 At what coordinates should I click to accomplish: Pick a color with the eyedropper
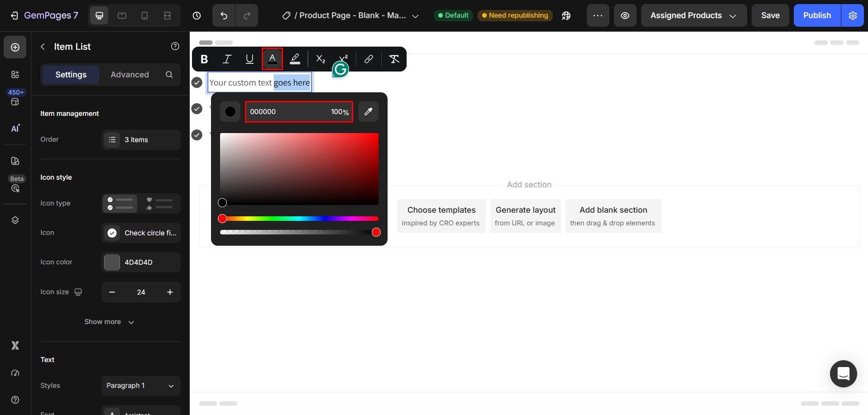click(368, 111)
